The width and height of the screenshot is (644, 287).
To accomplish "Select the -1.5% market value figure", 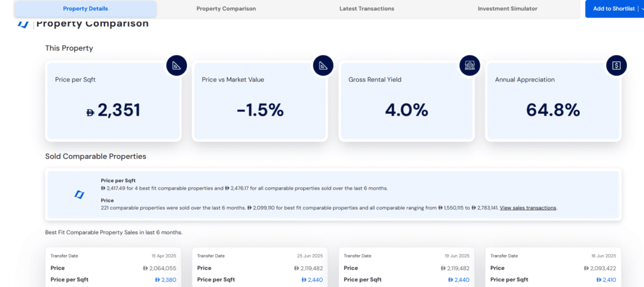I will (x=260, y=111).
